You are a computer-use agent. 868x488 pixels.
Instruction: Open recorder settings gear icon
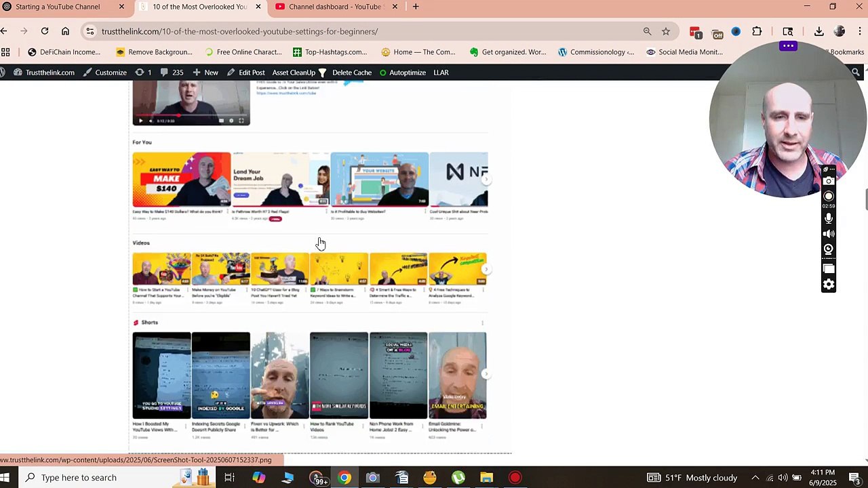[x=829, y=285]
